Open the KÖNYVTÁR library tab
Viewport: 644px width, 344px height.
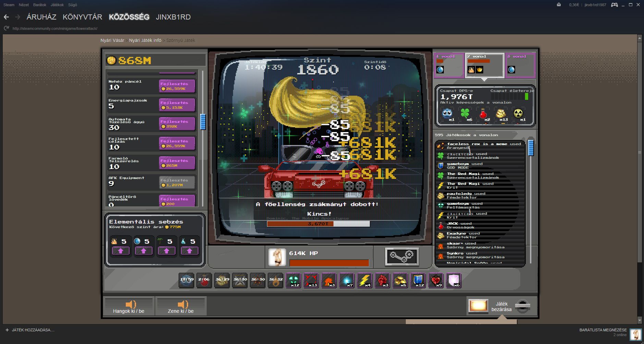83,17
